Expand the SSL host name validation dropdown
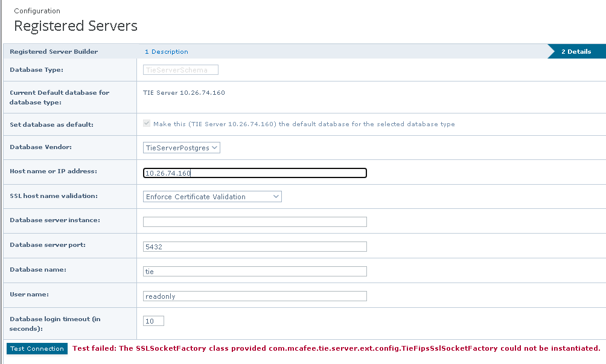Image resolution: width=606 pixels, height=364 pixels. click(x=212, y=196)
